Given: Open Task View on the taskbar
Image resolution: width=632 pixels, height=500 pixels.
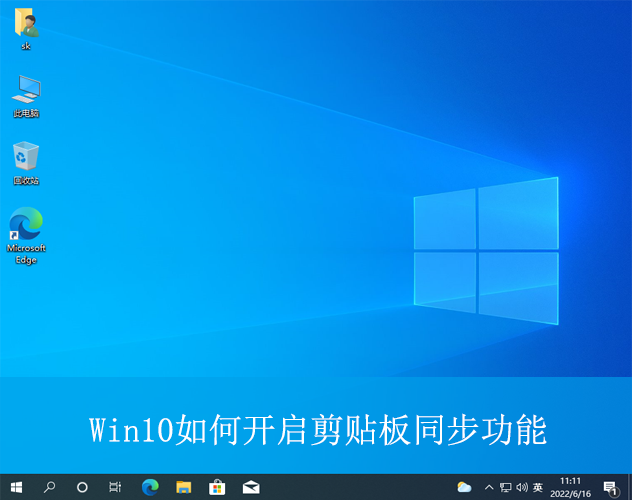Looking at the screenshot, I should click(x=115, y=487).
